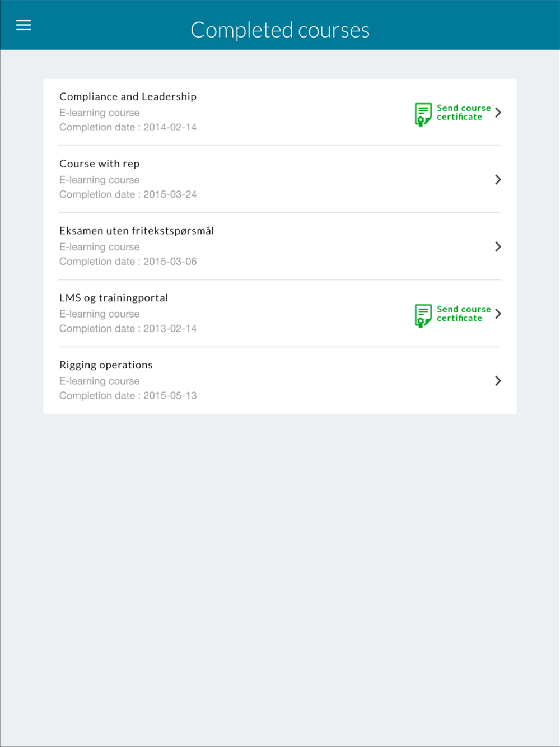Expand Rigging operations chevron arrow
Image resolution: width=560 pixels, height=747 pixels.
point(498,381)
